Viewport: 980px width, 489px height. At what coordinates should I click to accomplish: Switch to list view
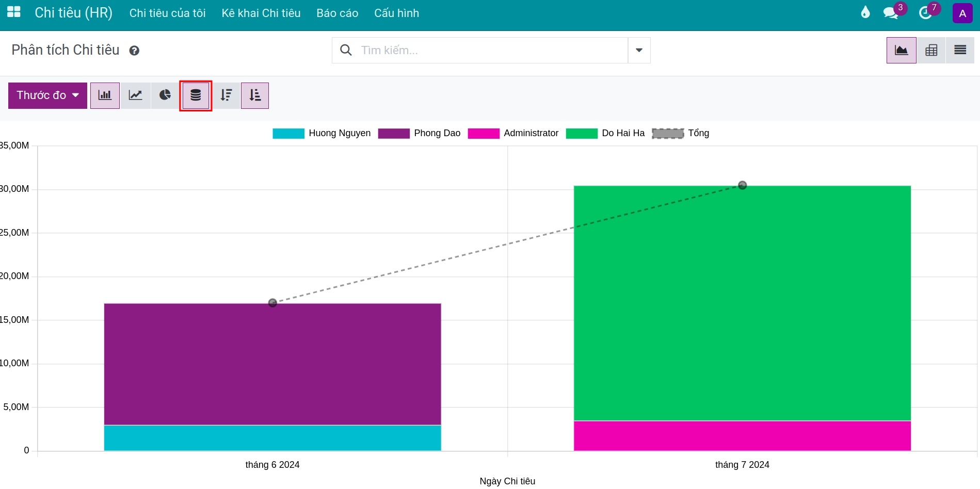960,50
